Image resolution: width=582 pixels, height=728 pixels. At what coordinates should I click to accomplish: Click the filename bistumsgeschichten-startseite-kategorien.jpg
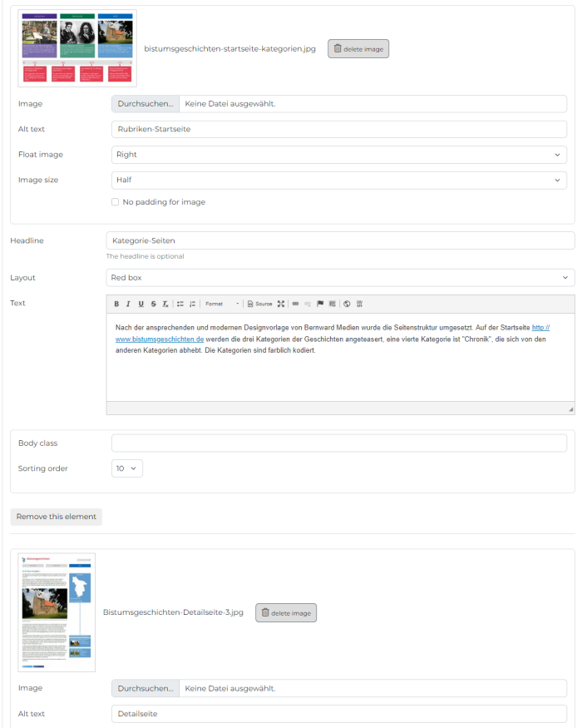[x=229, y=49]
